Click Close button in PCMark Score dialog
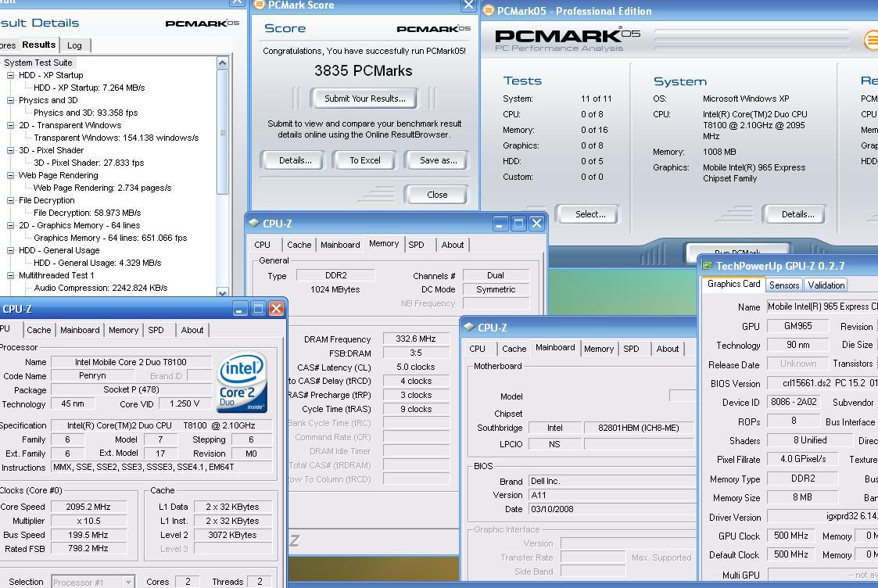Image resolution: width=878 pixels, height=588 pixels. point(437,195)
